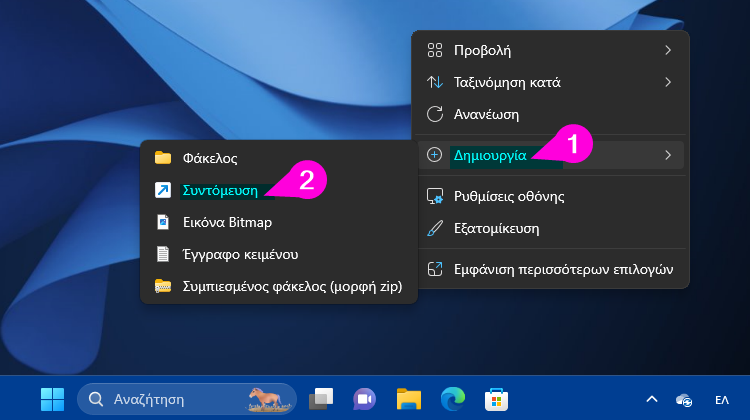Open Εξατομίκευση from the context menu
The height and width of the screenshot is (420, 750).
(550, 228)
